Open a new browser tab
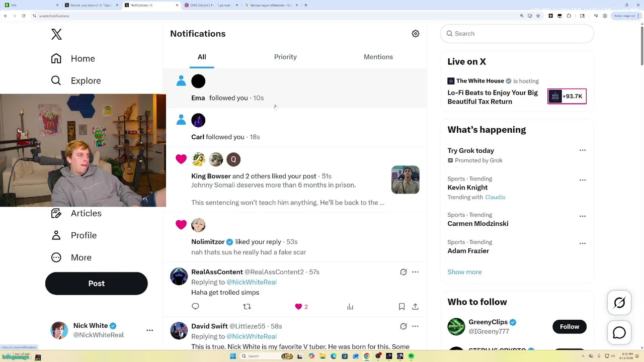The image size is (644, 362). (x=306, y=5)
